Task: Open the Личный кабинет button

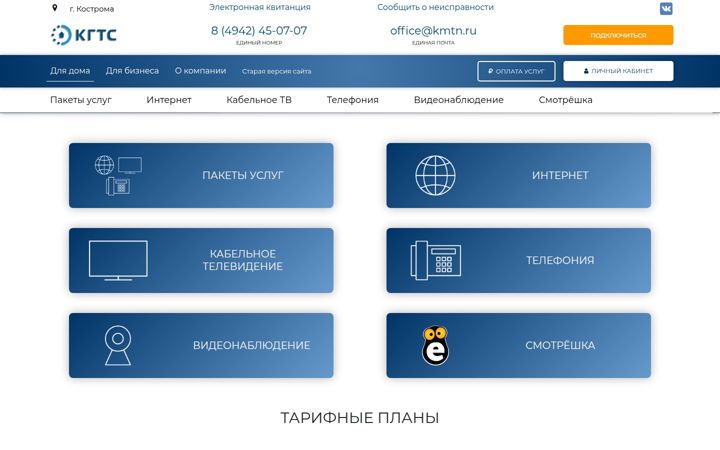Action: (618, 71)
